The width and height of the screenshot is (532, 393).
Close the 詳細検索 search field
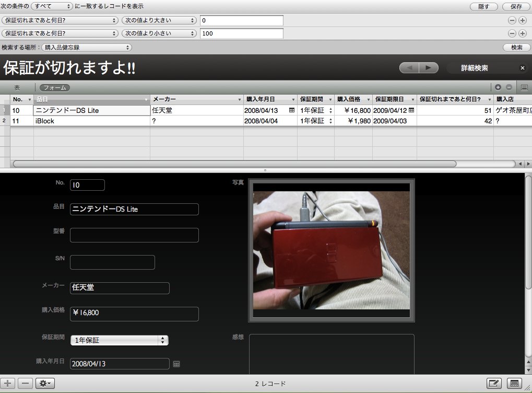click(x=523, y=68)
